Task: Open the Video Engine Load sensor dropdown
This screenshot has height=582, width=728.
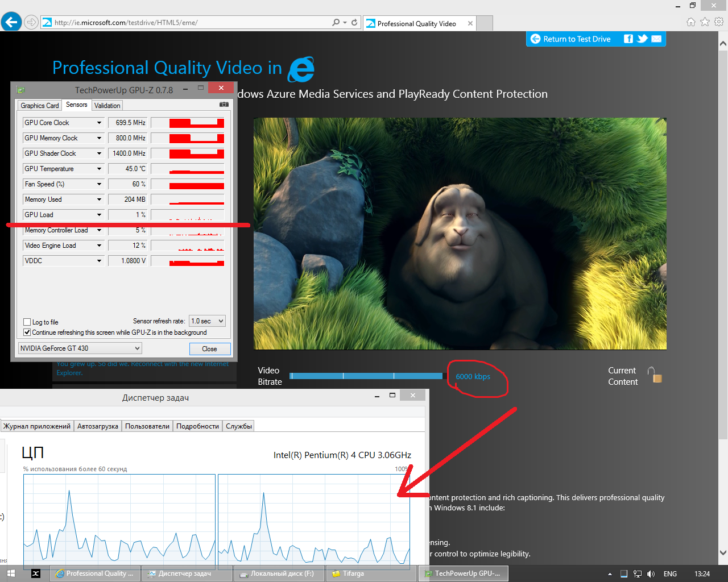Action: (99, 246)
